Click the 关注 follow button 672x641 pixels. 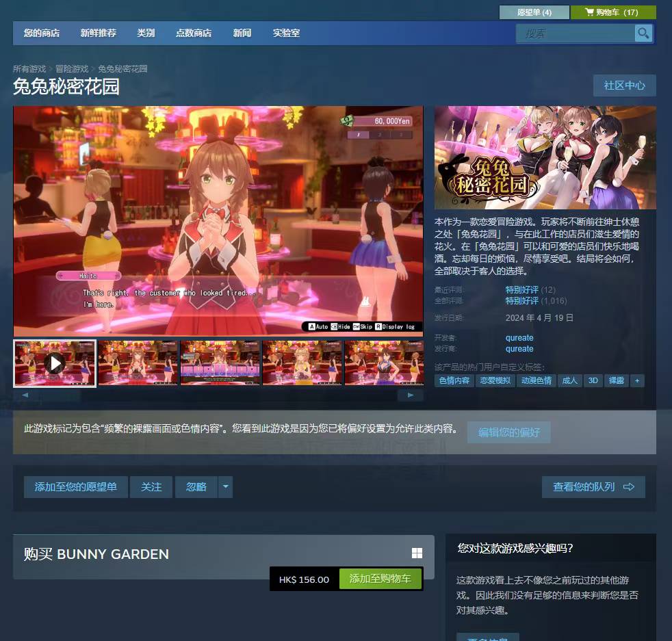click(x=151, y=487)
